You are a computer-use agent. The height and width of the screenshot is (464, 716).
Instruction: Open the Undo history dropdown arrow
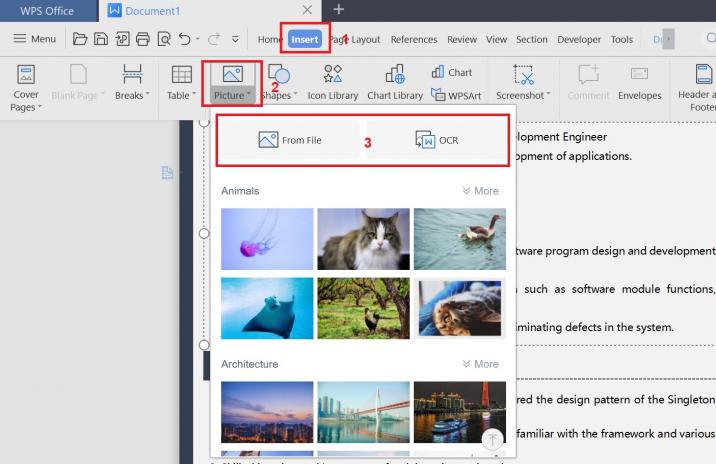pyautogui.click(x=198, y=39)
